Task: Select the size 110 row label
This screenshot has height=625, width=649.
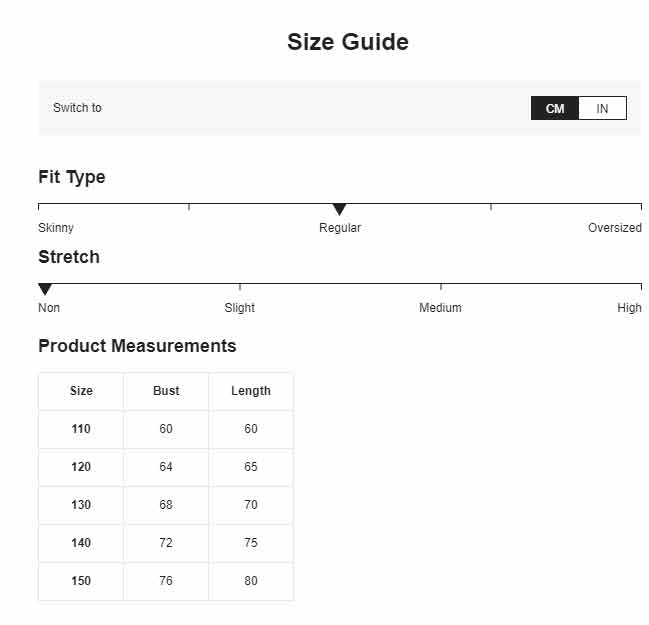Action: (x=81, y=429)
